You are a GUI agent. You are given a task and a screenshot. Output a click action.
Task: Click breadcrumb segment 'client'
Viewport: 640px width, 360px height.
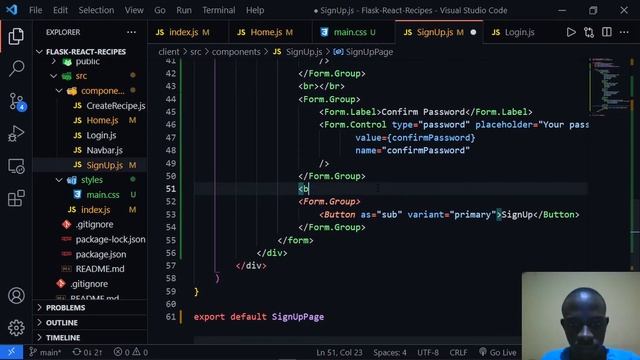(169, 52)
